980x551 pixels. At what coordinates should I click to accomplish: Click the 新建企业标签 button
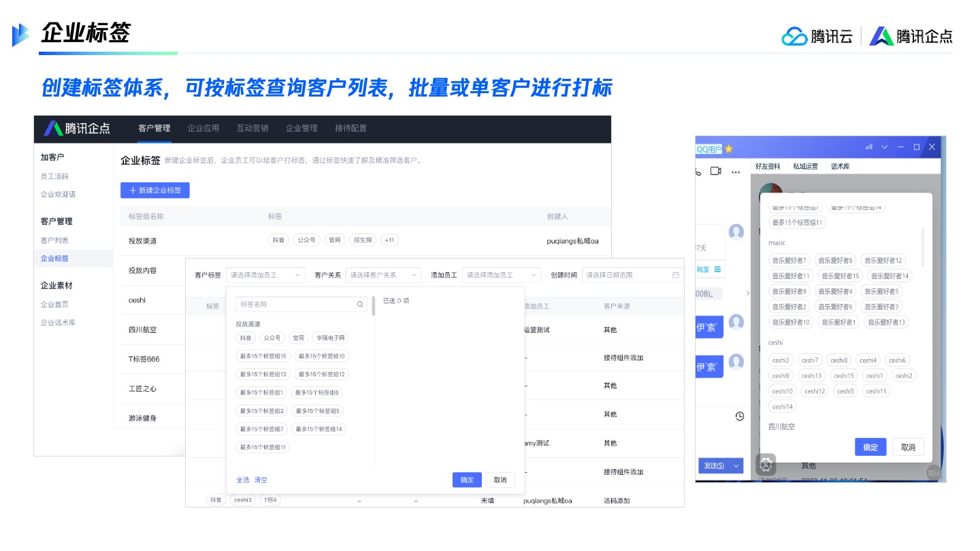coord(155,190)
